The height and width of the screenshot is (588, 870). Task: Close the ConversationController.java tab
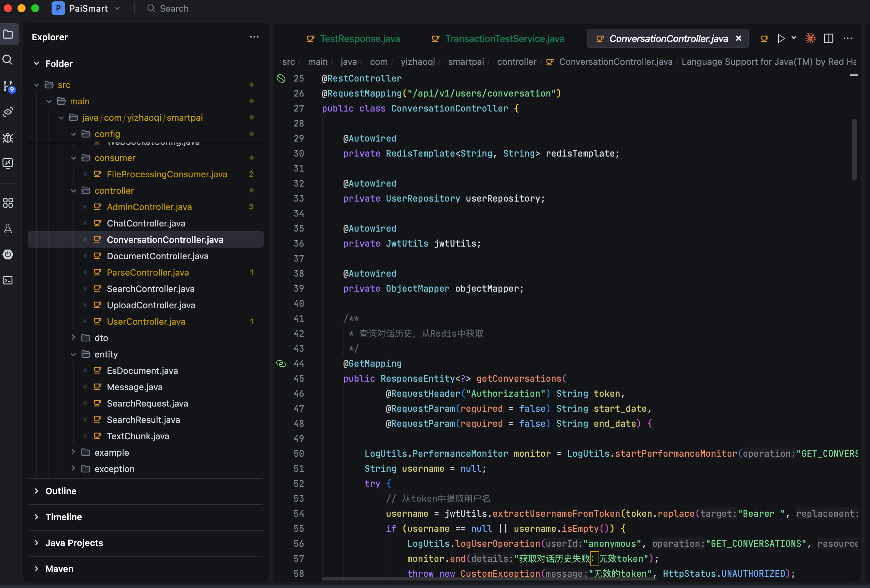(738, 39)
